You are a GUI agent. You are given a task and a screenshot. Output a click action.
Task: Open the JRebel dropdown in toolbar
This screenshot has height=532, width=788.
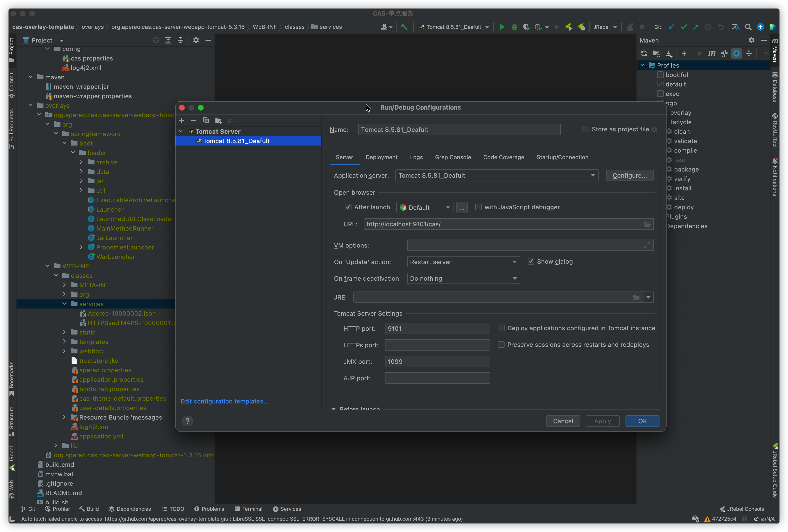pyautogui.click(x=605, y=27)
